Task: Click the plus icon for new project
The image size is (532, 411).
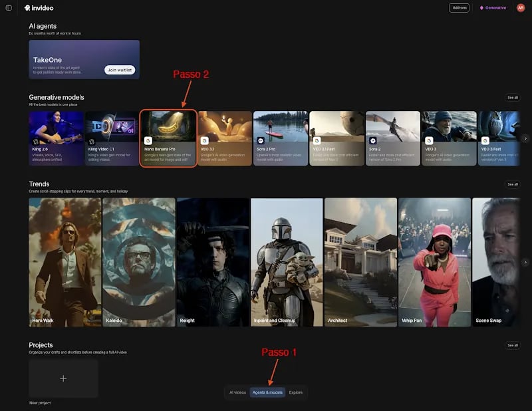Action: (x=63, y=378)
